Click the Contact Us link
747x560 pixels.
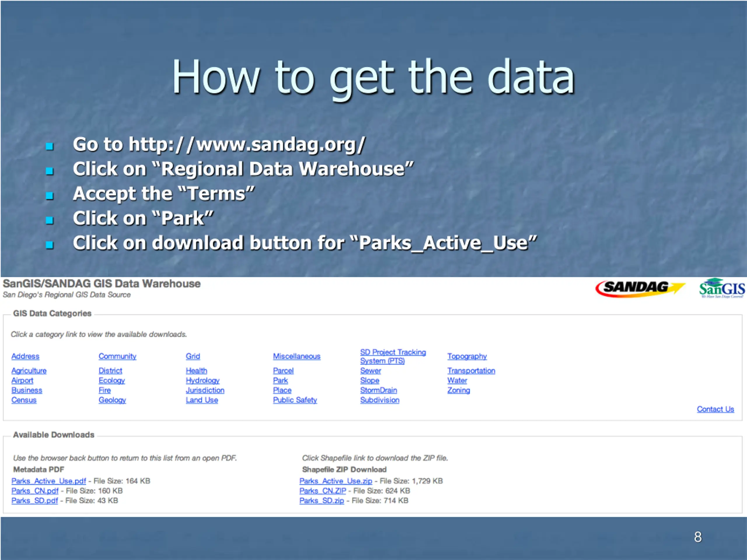[715, 409]
